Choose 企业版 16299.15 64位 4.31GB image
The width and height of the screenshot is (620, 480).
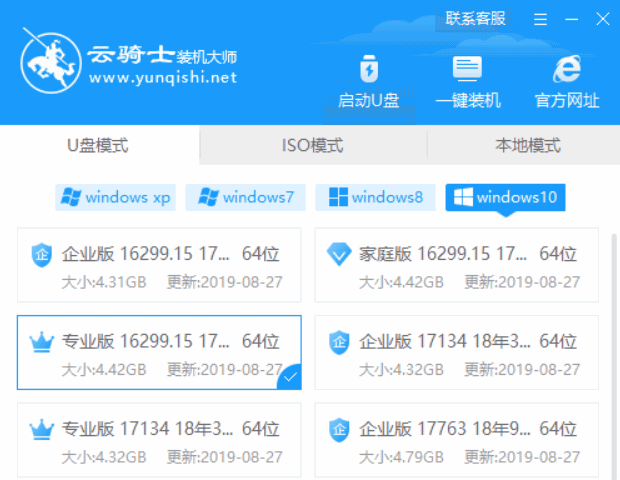[x=159, y=265]
